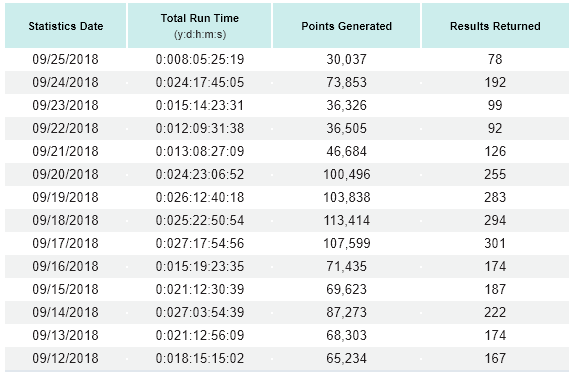The height and width of the screenshot is (373, 572).
Task: Select results returned value 126
Action: pos(495,151)
